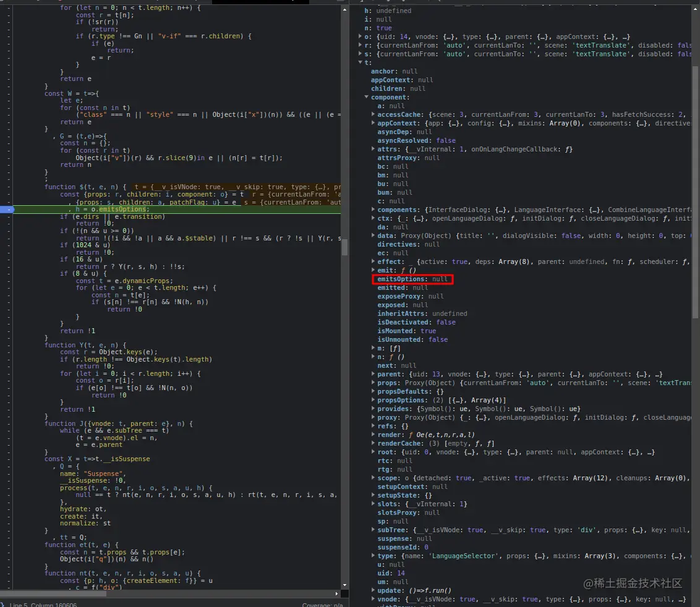The width and height of the screenshot is (700, 607).
Task: Expand the effect property
Action: pyautogui.click(x=373, y=261)
